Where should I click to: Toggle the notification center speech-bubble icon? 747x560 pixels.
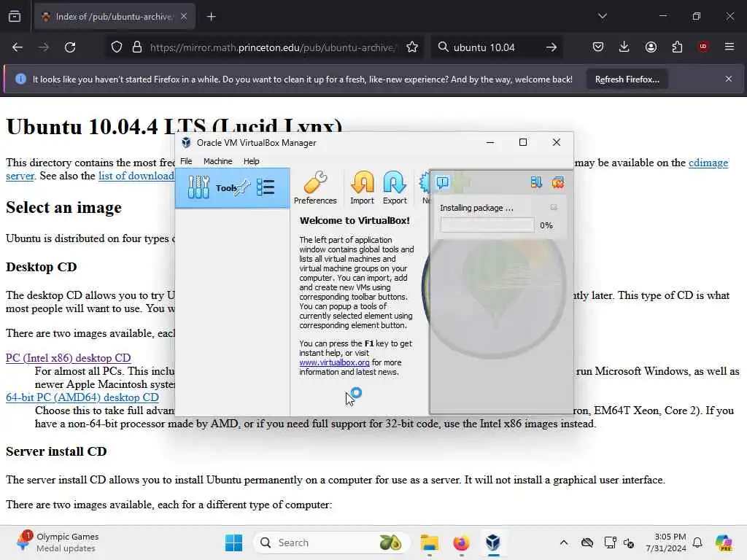coord(443,182)
